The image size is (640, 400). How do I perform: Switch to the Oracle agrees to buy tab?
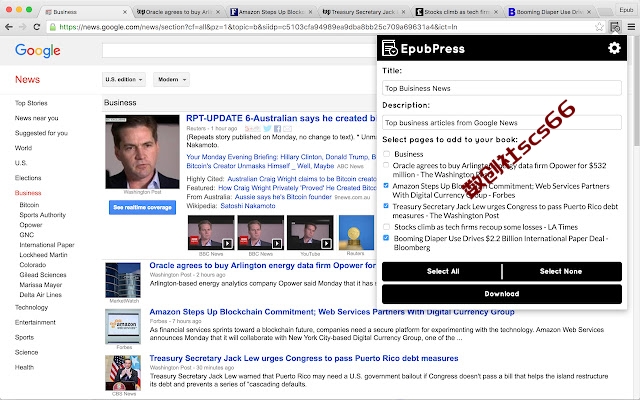[x=176, y=12]
